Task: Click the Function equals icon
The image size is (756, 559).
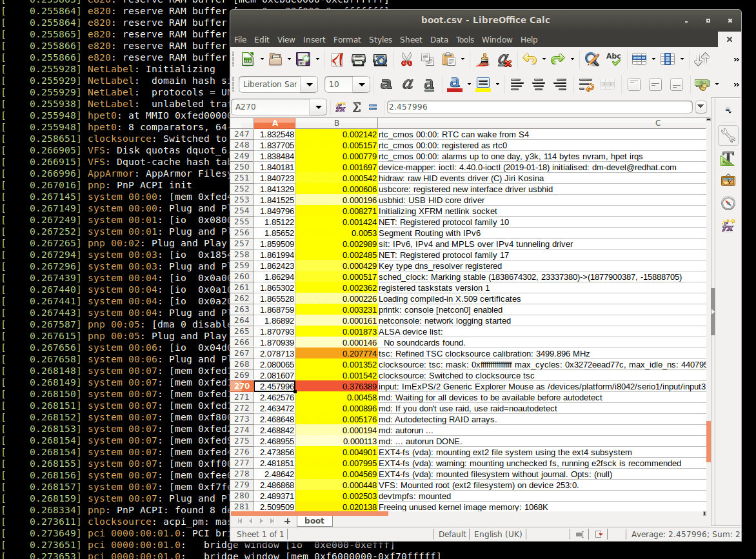Action: click(x=373, y=107)
